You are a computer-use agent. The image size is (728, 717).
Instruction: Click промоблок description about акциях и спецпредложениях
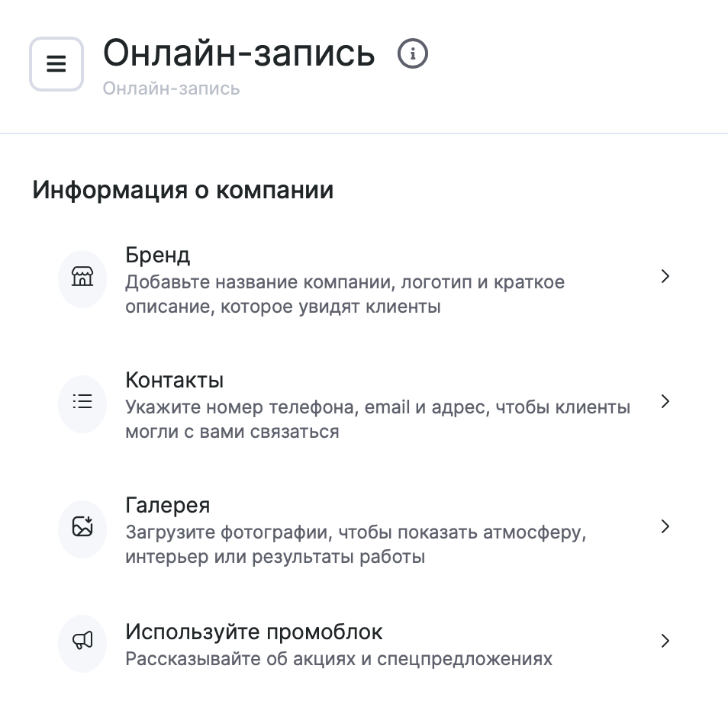pos(339,658)
